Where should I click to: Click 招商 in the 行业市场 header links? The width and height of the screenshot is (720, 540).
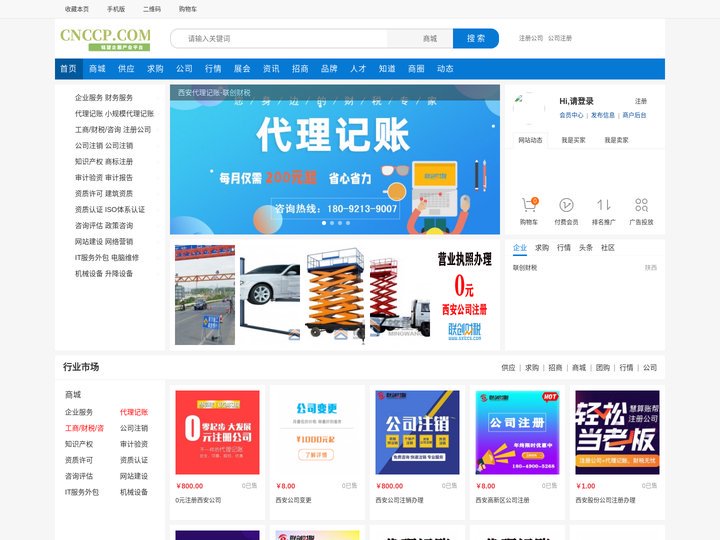pyautogui.click(x=555, y=368)
